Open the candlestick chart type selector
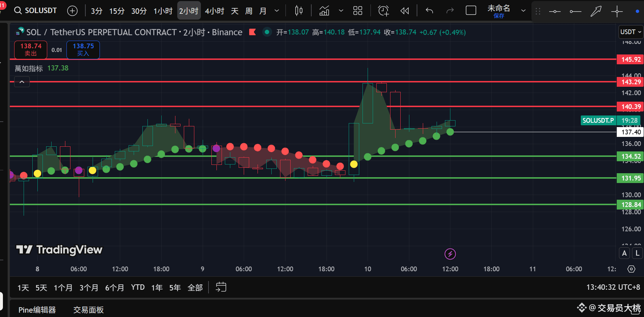The width and height of the screenshot is (644, 317). [299, 11]
